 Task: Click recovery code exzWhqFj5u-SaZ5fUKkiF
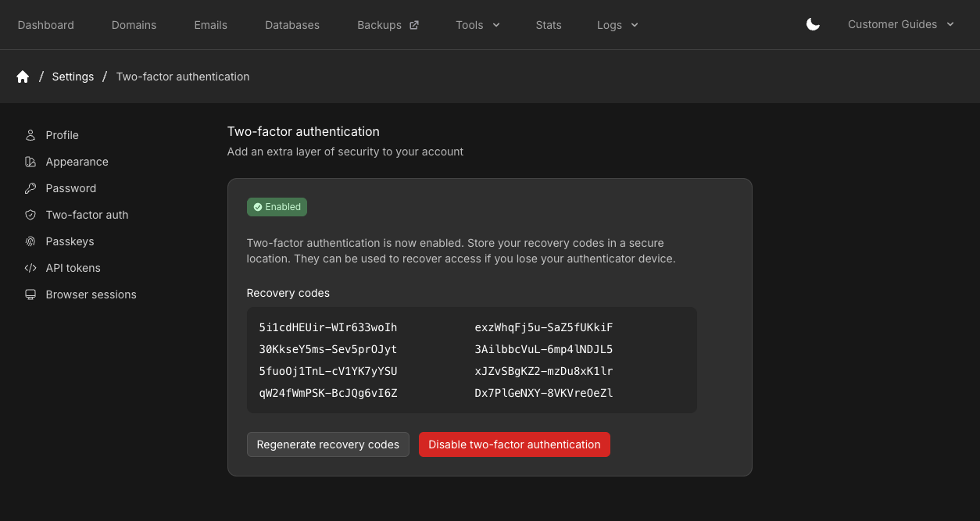544,327
